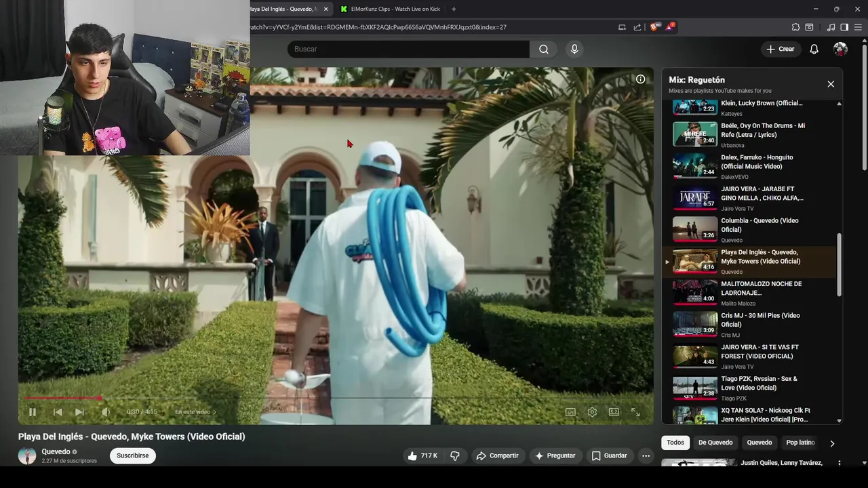The height and width of the screenshot is (488, 868).
Task: Click the search magnifier button
Action: point(544,49)
